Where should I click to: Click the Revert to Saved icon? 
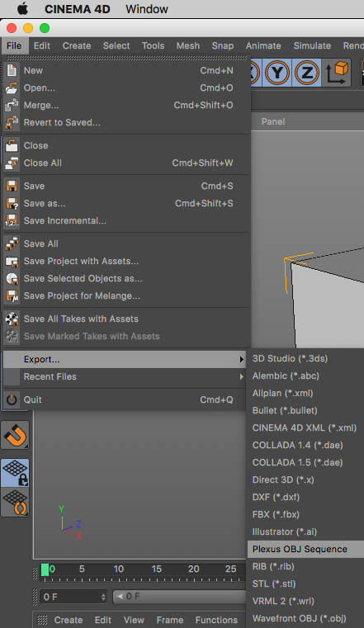tap(12, 123)
